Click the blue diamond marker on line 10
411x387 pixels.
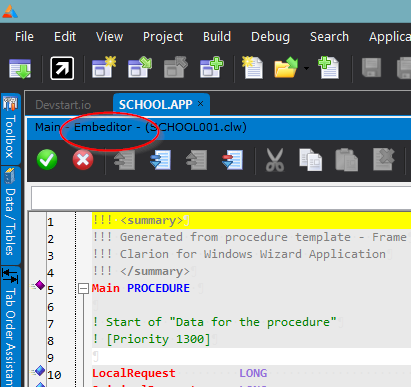[x=39, y=371]
